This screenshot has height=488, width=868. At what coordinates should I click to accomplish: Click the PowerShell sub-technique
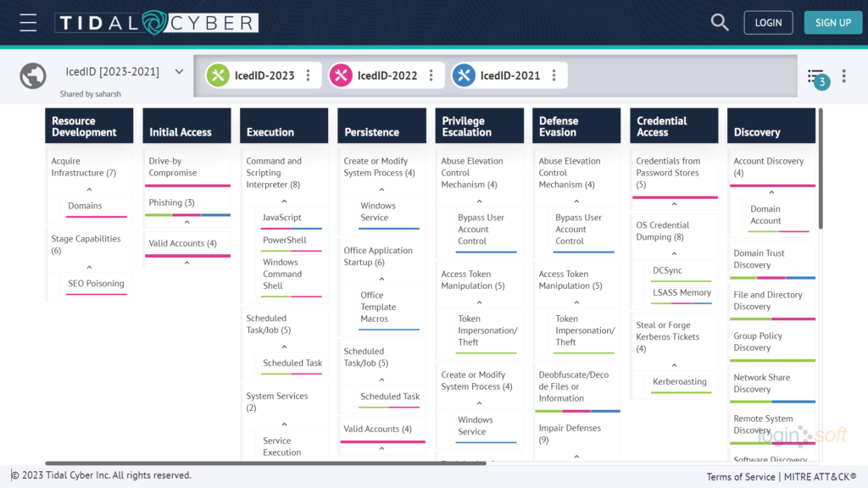[x=285, y=240]
